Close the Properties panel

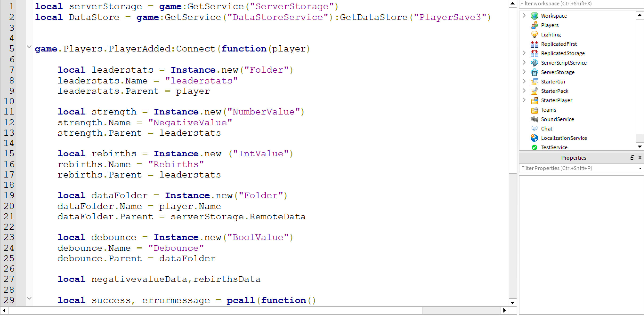(640, 158)
